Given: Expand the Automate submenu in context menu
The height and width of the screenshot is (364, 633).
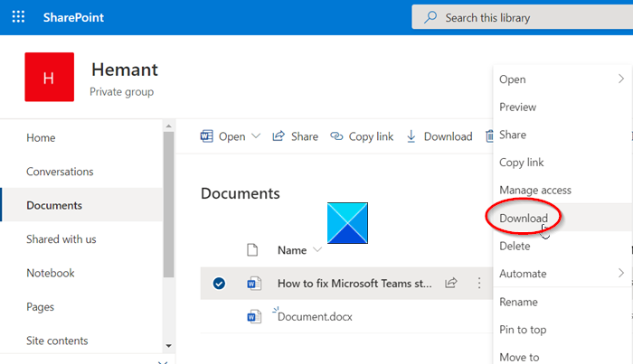Looking at the screenshot, I should pyautogui.click(x=620, y=274).
